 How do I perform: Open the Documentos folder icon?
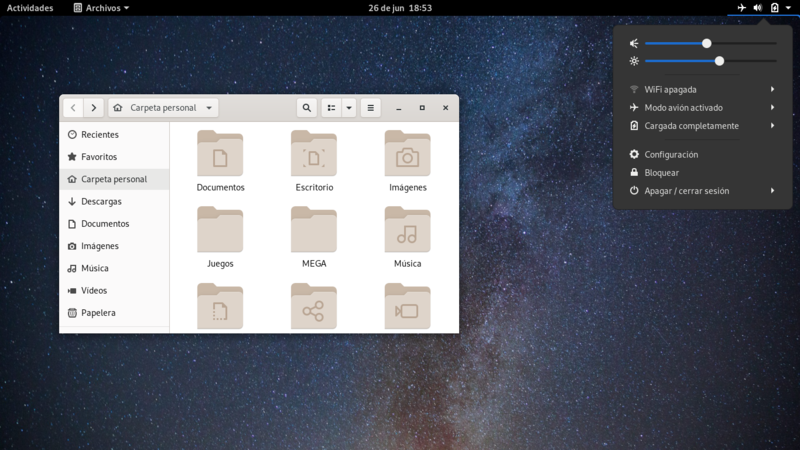click(x=220, y=154)
